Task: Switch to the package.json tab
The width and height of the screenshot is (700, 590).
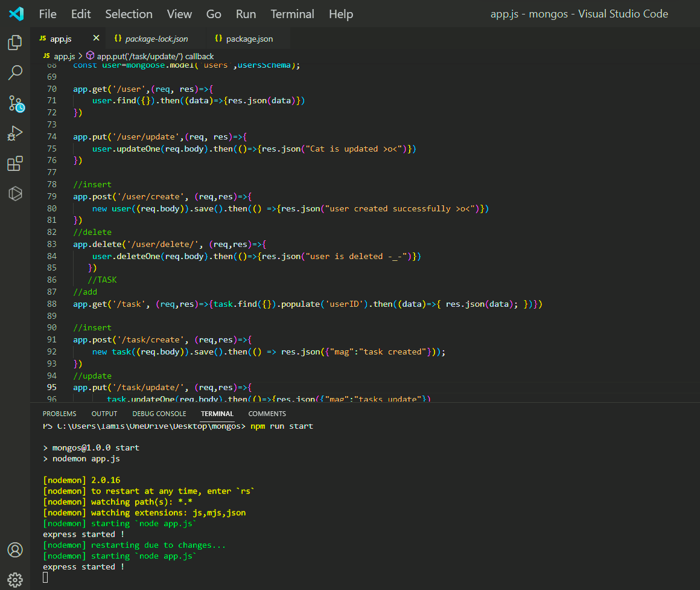Action: [249, 39]
